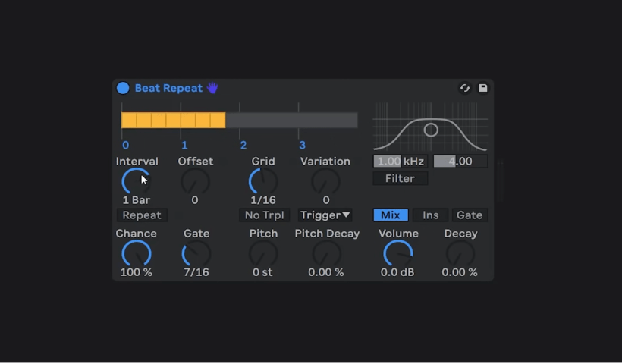This screenshot has height=364, width=622.
Task: Click the save preset disk icon
Action: click(x=482, y=88)
